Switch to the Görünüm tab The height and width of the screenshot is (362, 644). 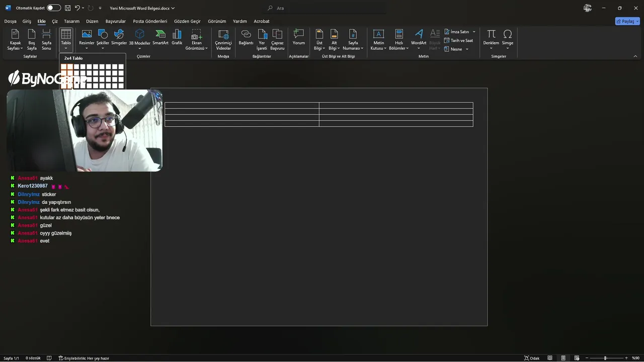[217, 21]
